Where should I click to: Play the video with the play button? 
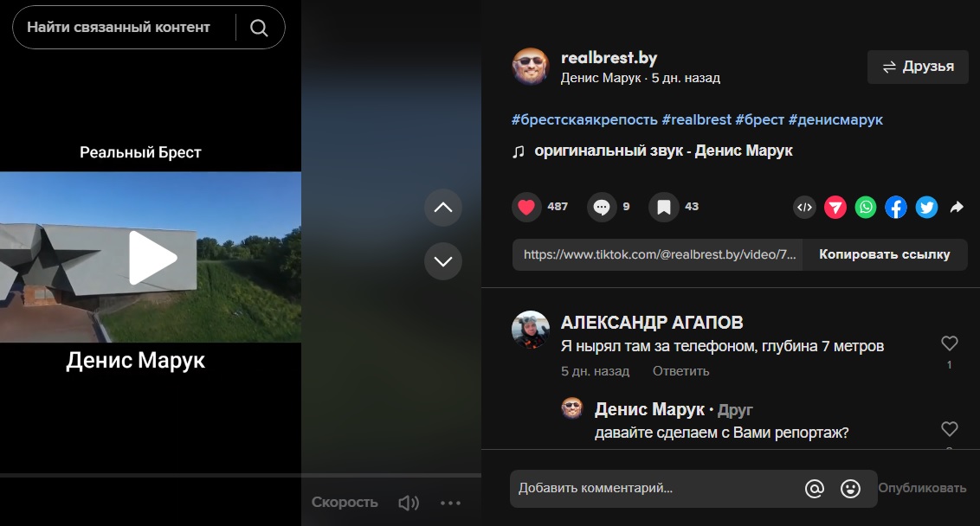(152, 257)
